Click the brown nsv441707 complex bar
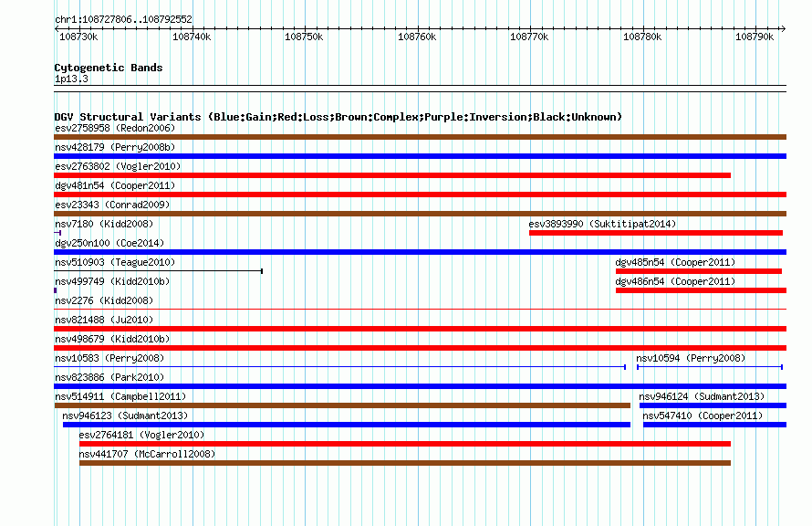This screenshot has height=526, width=812. 405,463
